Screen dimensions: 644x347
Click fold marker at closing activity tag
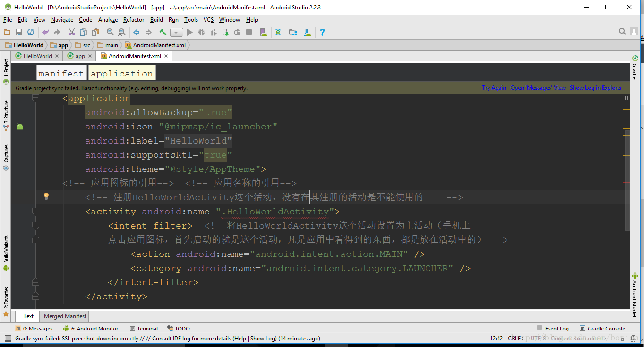[35, 296]
